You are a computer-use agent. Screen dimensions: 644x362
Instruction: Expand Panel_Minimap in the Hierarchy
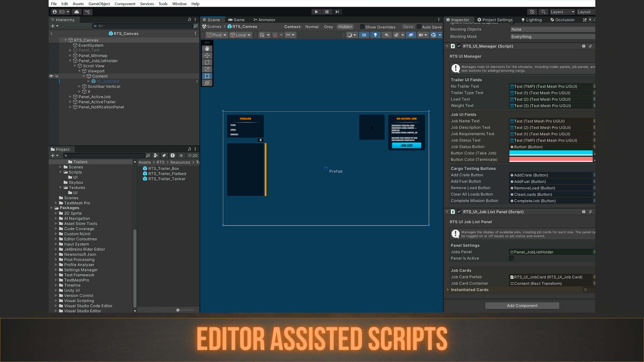(70, 56)
